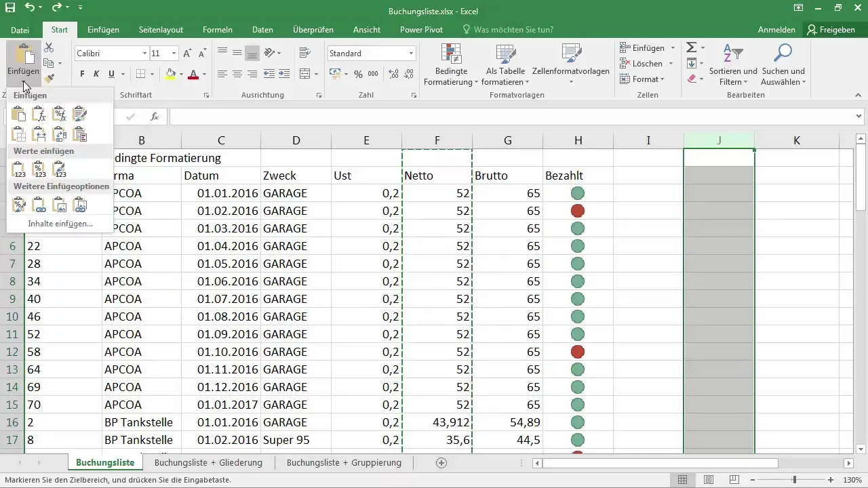Open Suchen und Auswählen dropdown

pyautogui.click(x=783, y=65)
